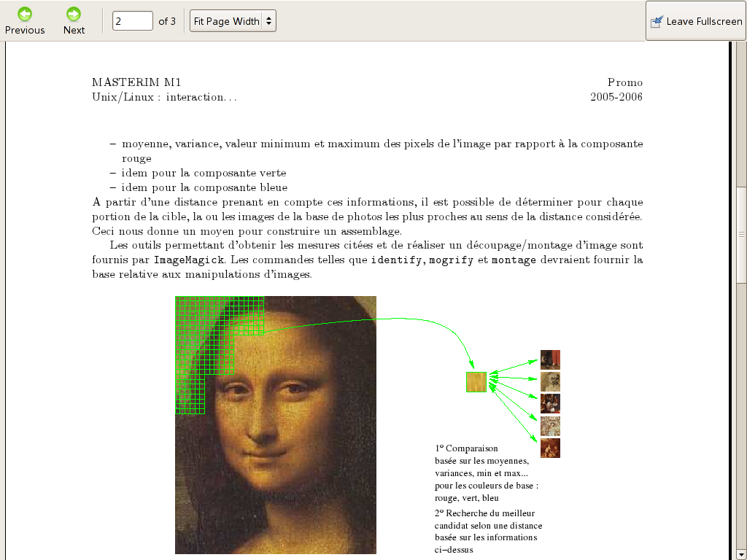747x560 pixels.
Task: Click the third candidate painting thumbnail
Action: (x=550, y=404)
